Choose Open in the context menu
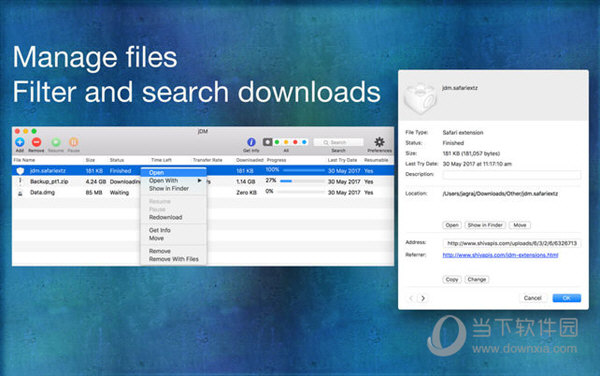The image size is (600, 376). click(x=174, y=173)
